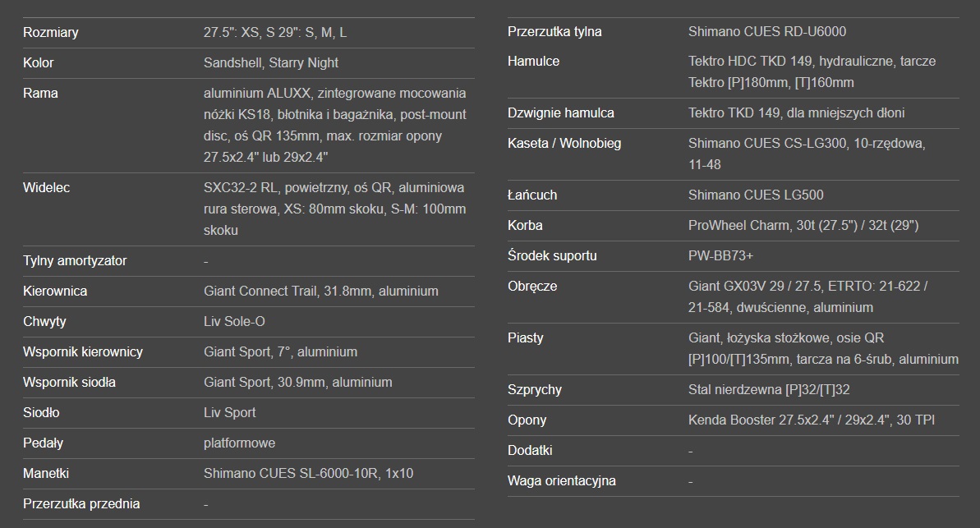Click the Liv Sole-O grips value
The width and height of the screenshot is (980, 528).
tap(234, 322)
